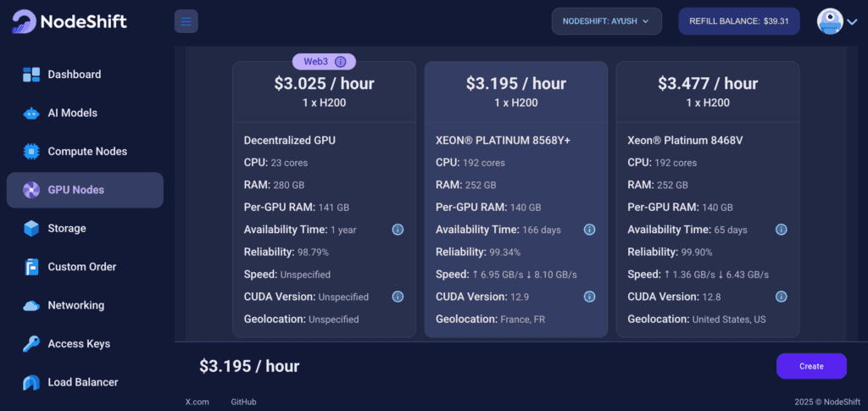The width and height of the screenshot is (868, 411).
Task: Click the info icon beside CUDA Version 12.9
Action: point(589,297)
